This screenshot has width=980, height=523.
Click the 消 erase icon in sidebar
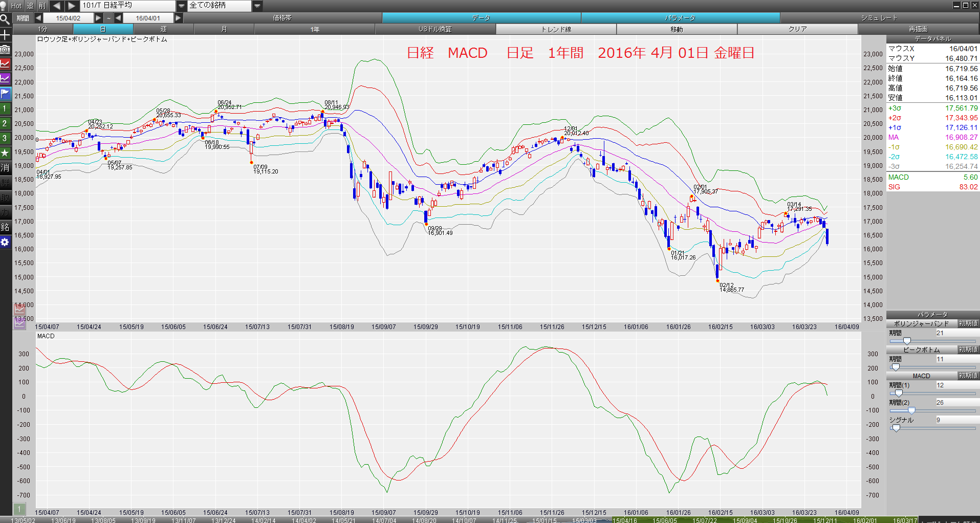(x=5, y=168)
